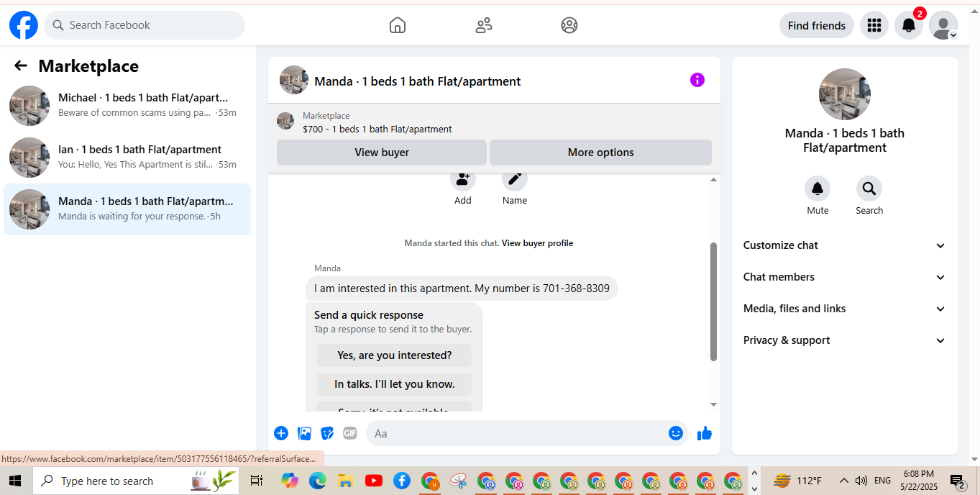Open the Facebook app icon on taskbar

tap(402, 481)
